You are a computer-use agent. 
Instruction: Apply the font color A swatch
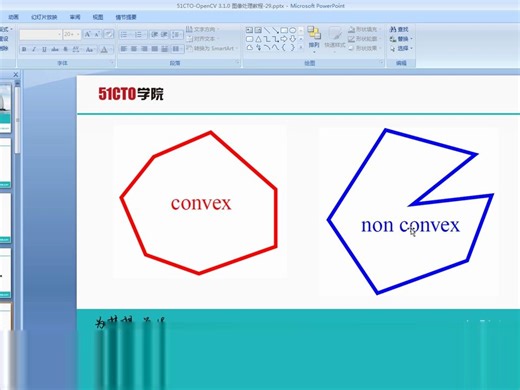104,50
